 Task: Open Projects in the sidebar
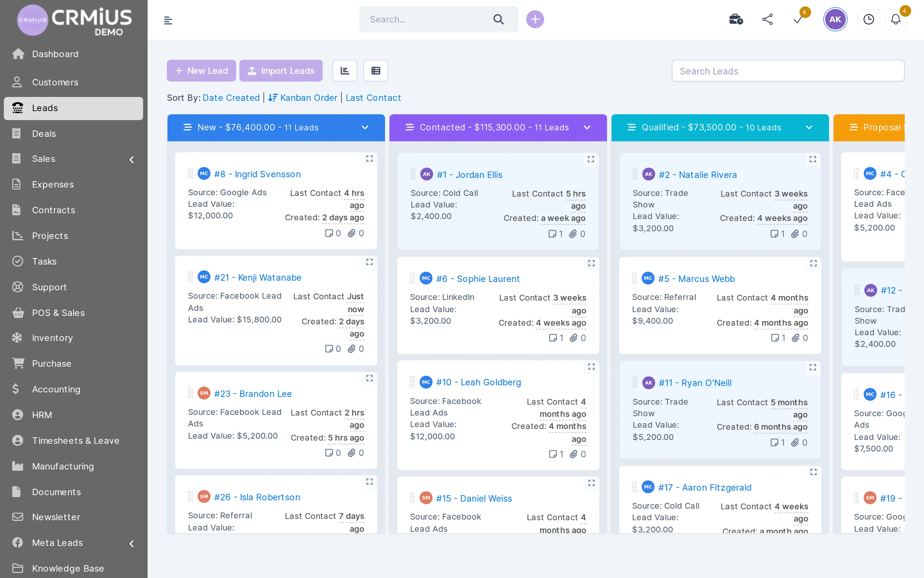(x=73, y=235)
